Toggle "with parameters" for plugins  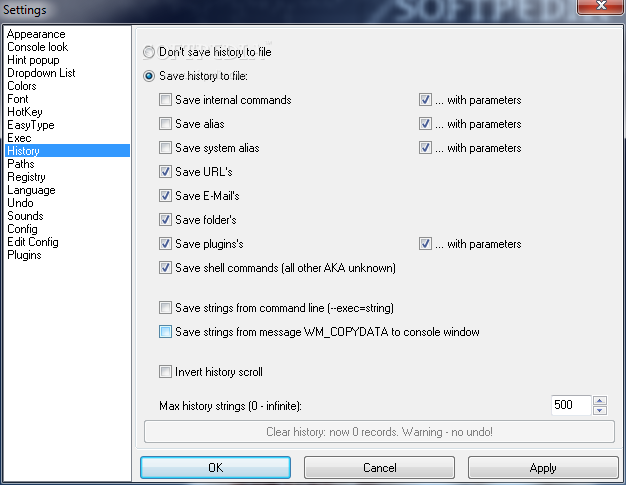coord(425,243)
